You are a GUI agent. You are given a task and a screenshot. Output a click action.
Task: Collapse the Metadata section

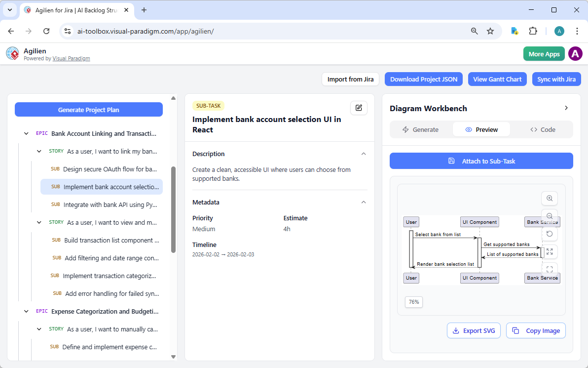(x=364, y=202)
